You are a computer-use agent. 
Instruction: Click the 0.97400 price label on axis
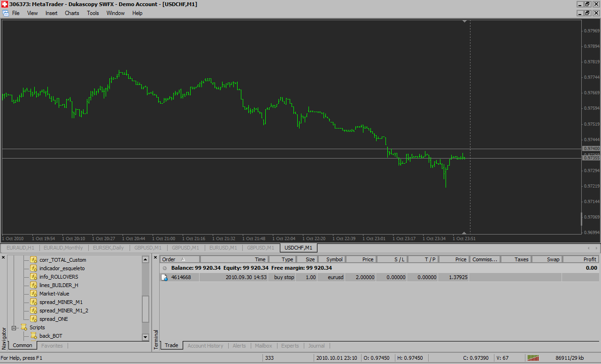(x=591, y=149)
